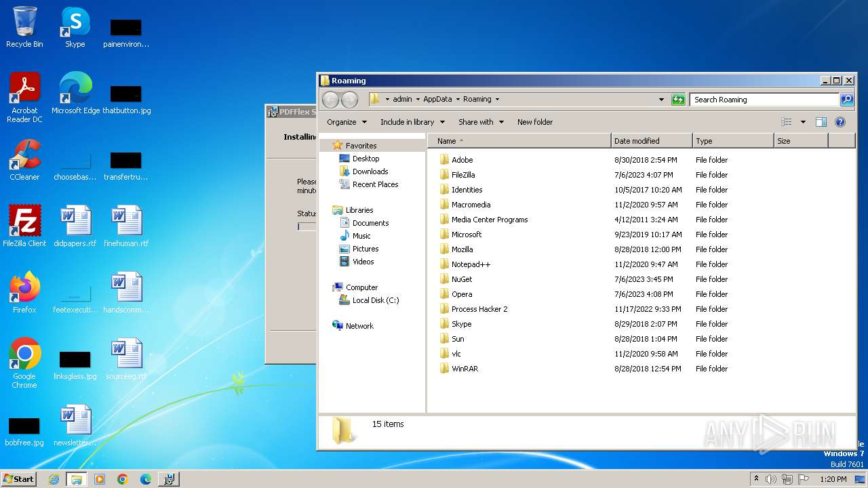The image size is (868, 488).
Task: Sort by Name column header
Action: (519, 141)
